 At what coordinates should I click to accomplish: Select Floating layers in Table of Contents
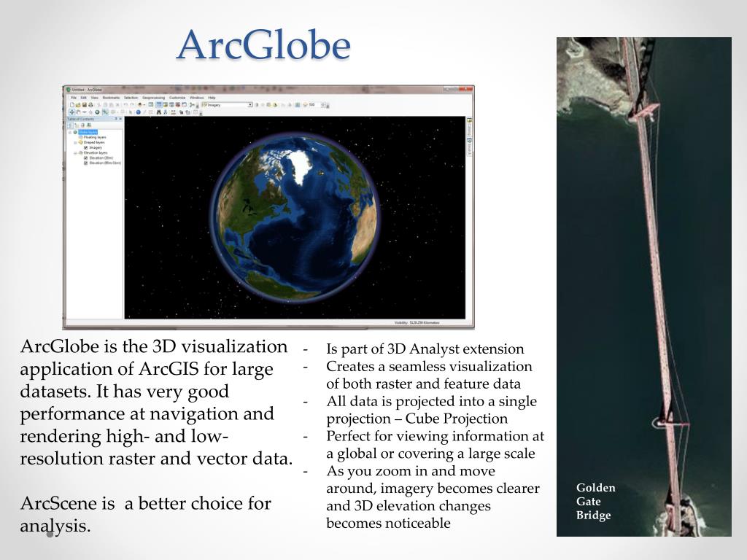point(95,137)
